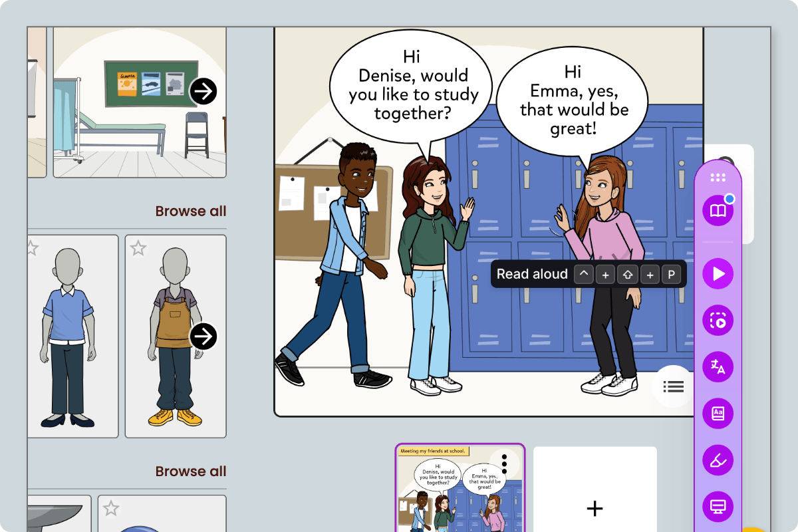The image size is (798, 532).
Task: Grab the purple toolbar dots handle
Action: (x=718, y=178)
